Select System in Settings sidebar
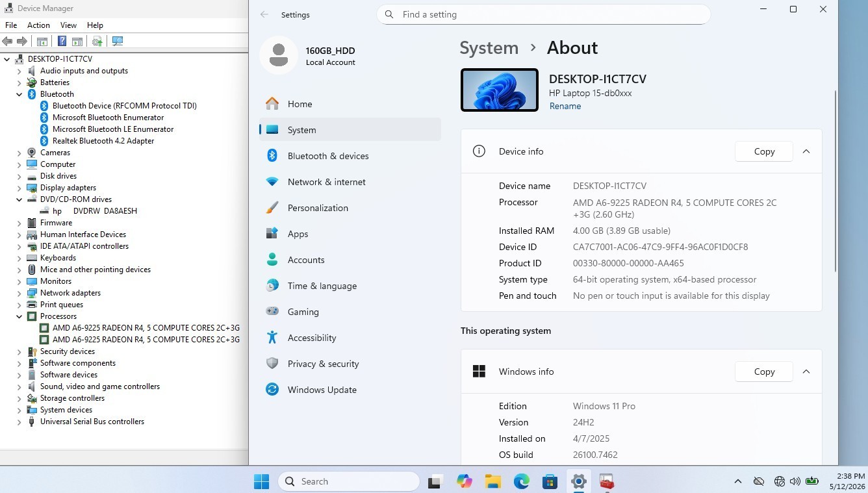 pyautogui.click(x=350, y=130)
